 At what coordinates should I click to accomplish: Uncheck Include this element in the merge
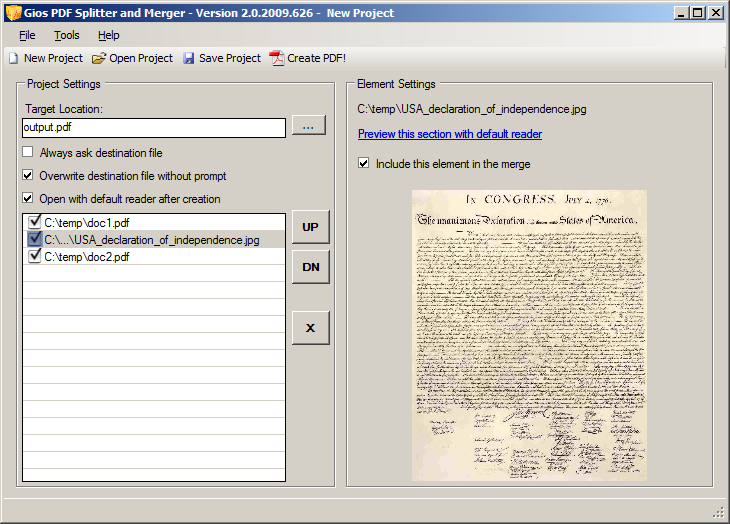pos(364,163)
